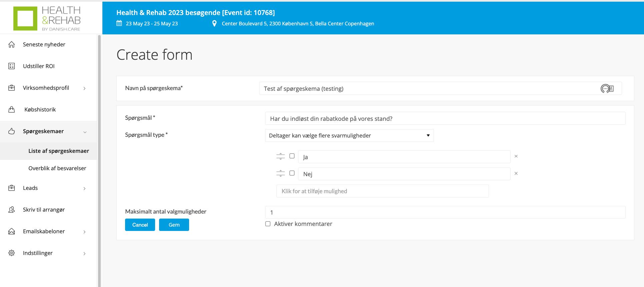This screenshot has width=644, height=287.
Task: Click the autofill icon in form name field
Action: pos(607,88)
